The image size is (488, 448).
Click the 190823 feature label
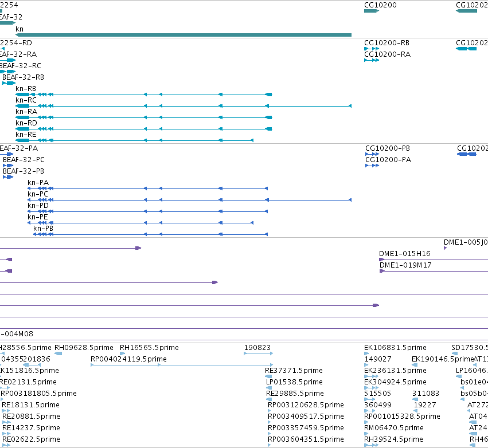pyautogui.click(x=257, y=348)
